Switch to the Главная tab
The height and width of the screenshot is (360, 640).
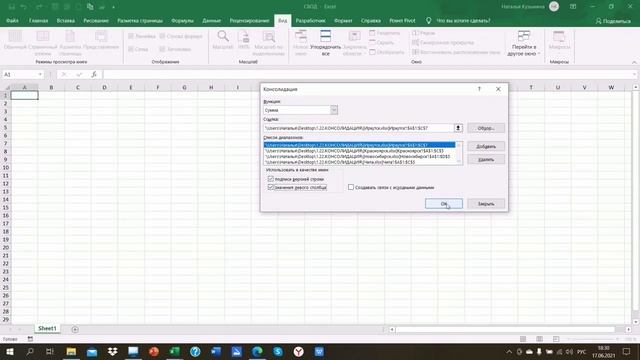(38, 20)
